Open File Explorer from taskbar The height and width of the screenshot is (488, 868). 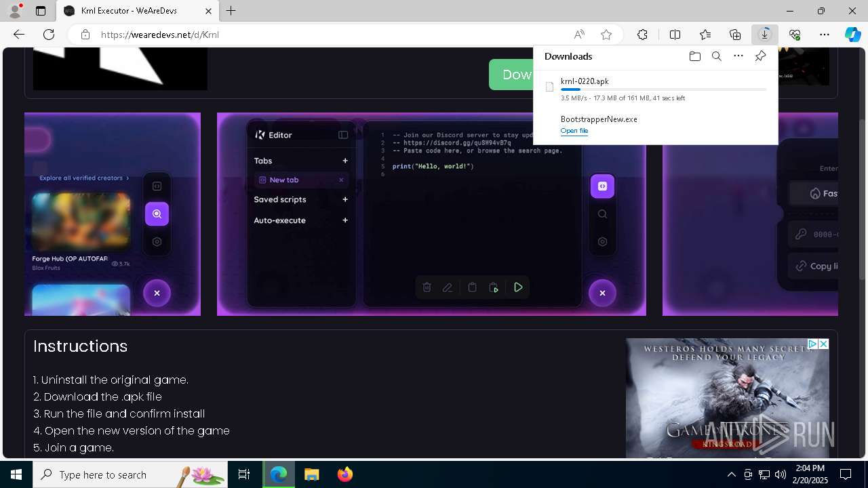(x=311, y=474)
